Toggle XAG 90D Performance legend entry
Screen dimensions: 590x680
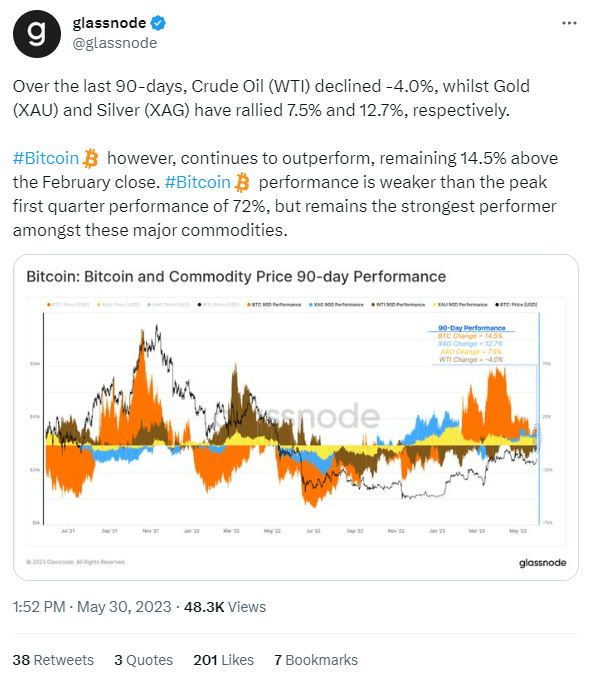336,305
